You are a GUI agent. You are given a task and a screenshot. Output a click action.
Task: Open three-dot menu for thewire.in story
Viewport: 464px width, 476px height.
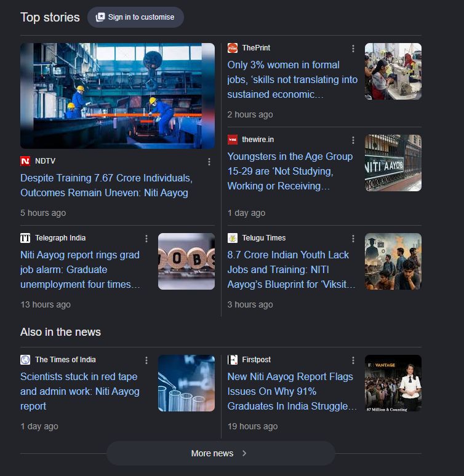353,140
